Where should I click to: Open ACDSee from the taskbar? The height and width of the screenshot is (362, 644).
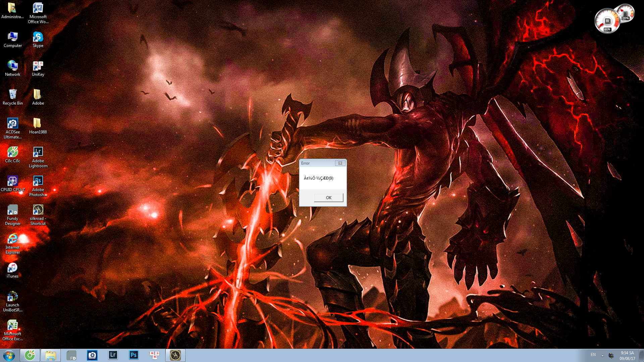[92, 355]
